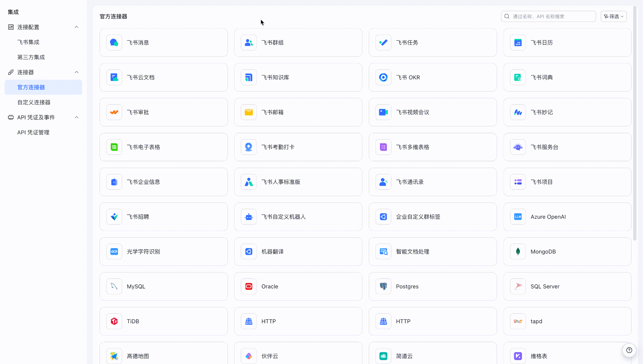Click the 高德地图 map icon
643x364 pixels.
point(114,356)
